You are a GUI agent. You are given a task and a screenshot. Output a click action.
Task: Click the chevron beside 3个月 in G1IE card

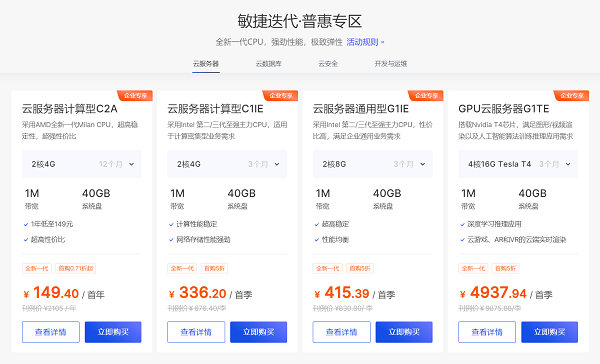pyautogui.click(x=422, y=164)
